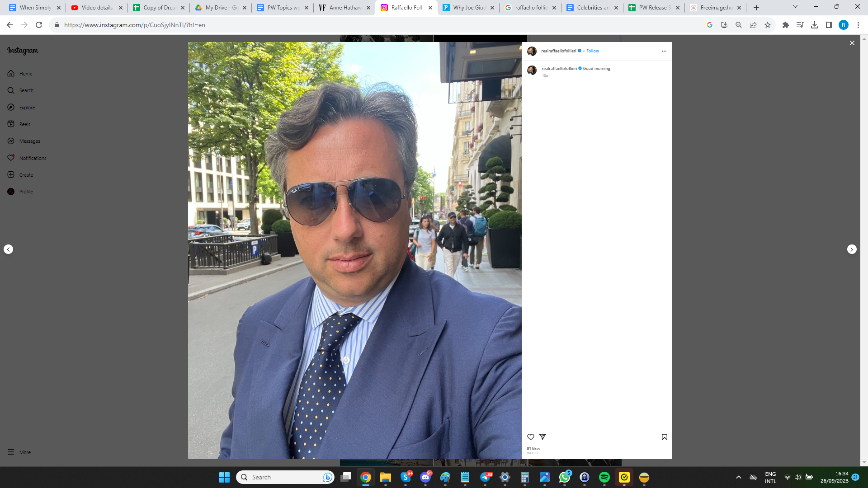Go to next post arrow
This screenshot has height=488, width=868.
tap(852, 249)
